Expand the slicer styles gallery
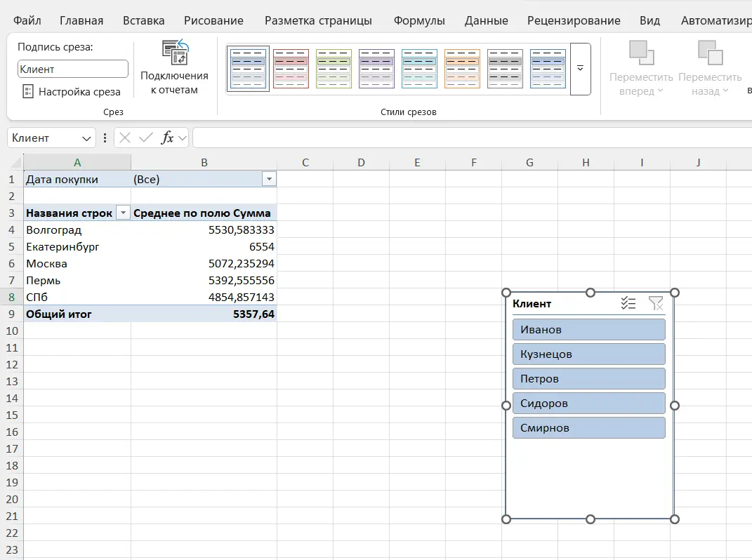The height and width of the screenshot is (560, 752). pos(580,69)
